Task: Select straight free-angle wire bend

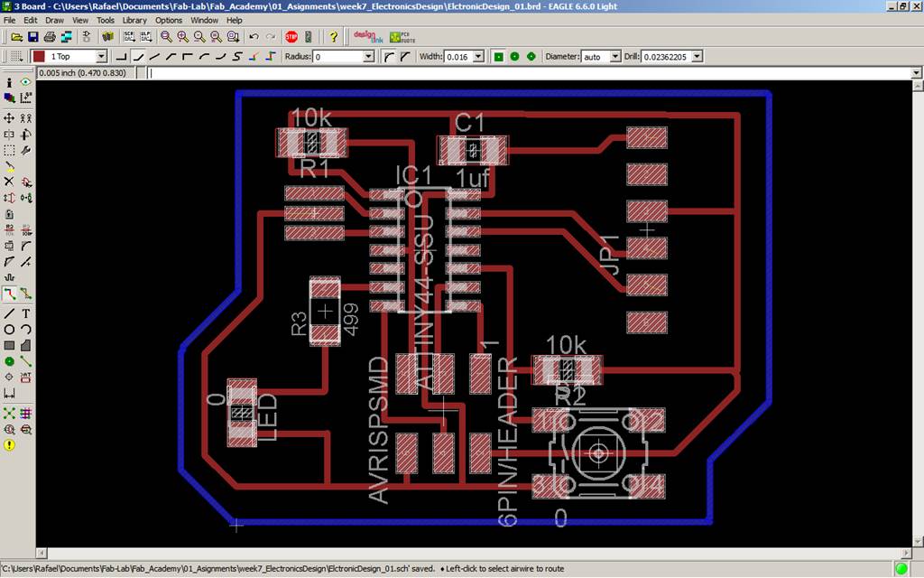Action: coord(155,57)
